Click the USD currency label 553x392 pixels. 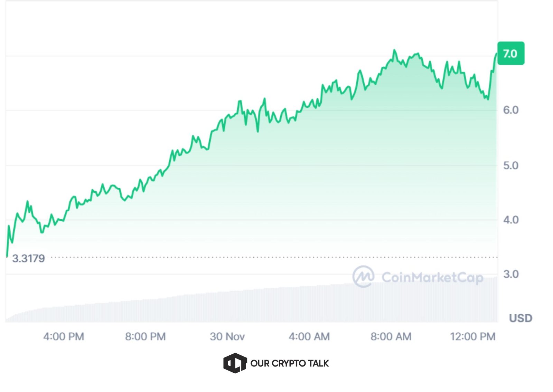pos(520,318)
